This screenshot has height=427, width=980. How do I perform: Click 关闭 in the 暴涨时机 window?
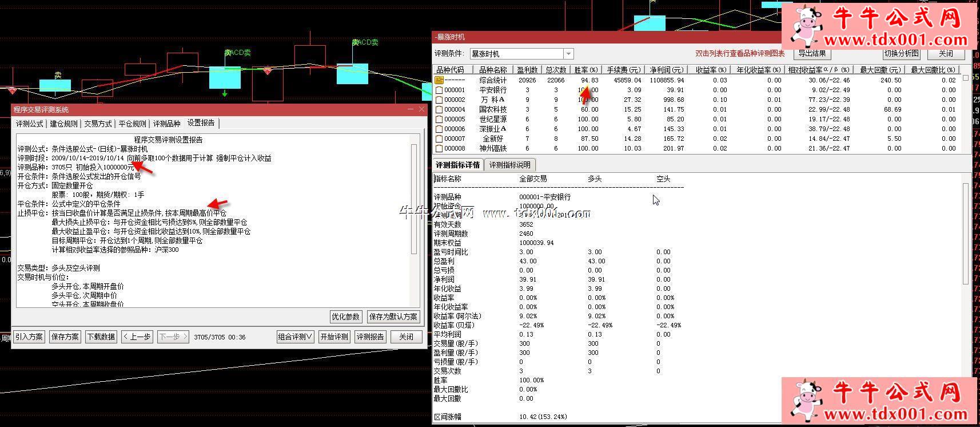point(946,53)
